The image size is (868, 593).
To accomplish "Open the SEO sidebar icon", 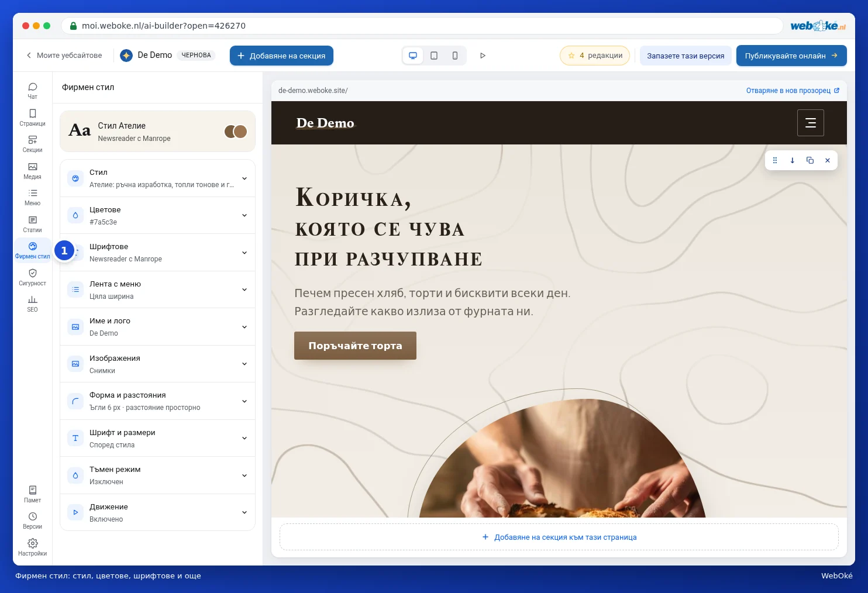I will [x=32, y=304].
